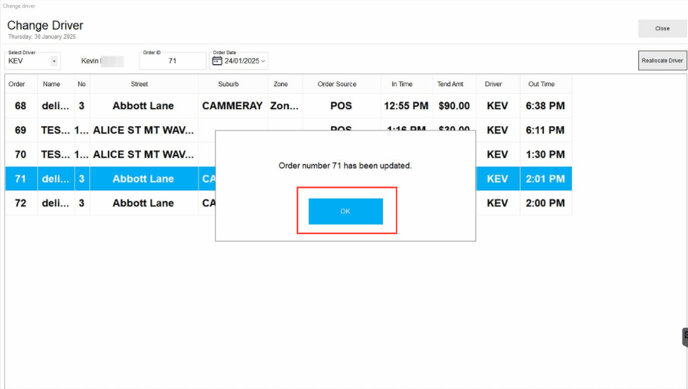Image resolution: width=688 pixels, height=389 pixels.
Task: Close the Change Driver window
Action: (x=662, y=29)
